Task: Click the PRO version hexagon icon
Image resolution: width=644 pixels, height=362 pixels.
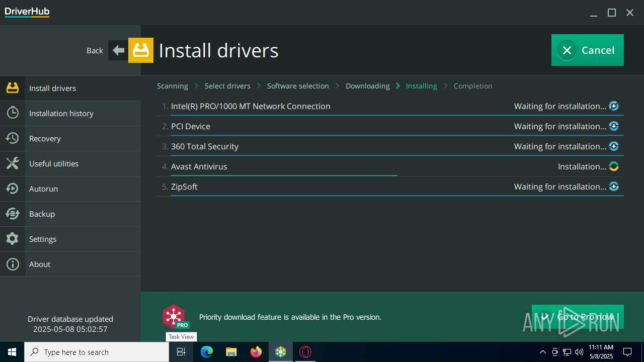Action: click(x=175, y=317)
